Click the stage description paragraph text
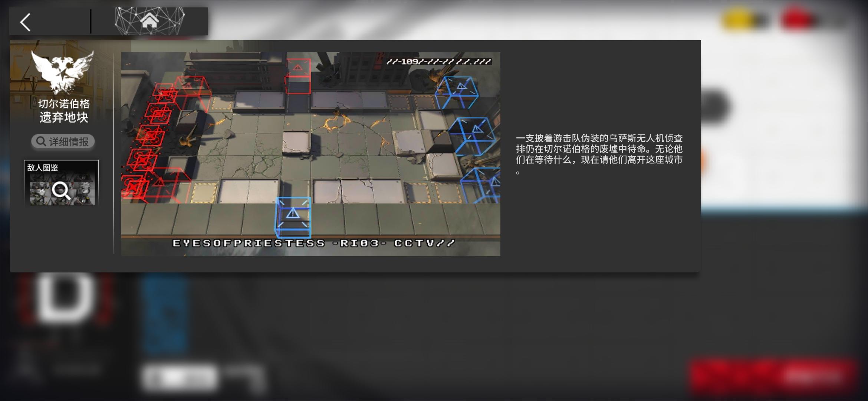868x401 pixels. pos(599,154)
